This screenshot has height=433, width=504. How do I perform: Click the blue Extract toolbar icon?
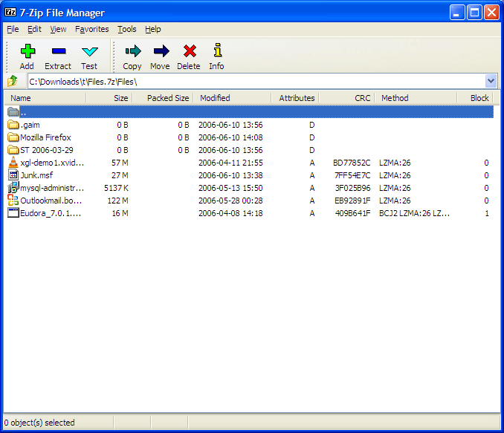pyautogui.click(x=59, y=51)
